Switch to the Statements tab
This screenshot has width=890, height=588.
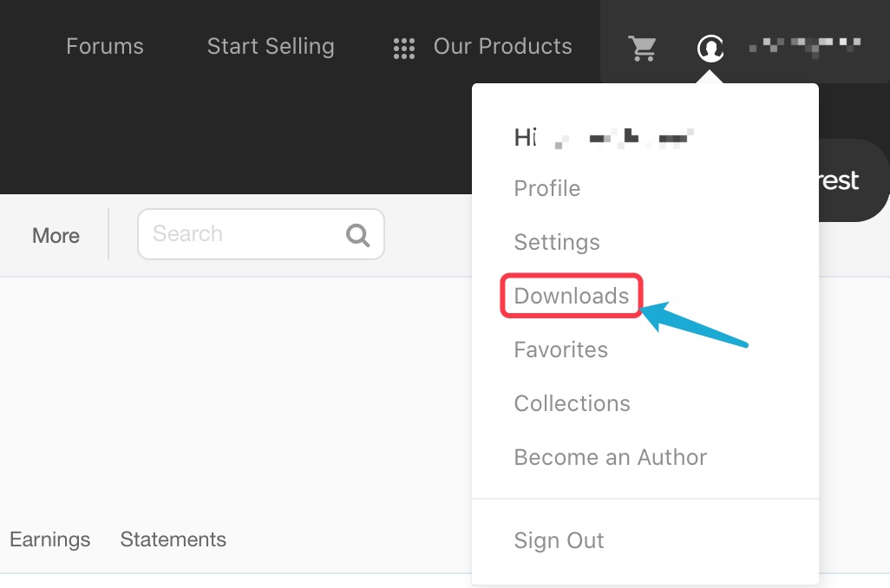coord(173,539)
